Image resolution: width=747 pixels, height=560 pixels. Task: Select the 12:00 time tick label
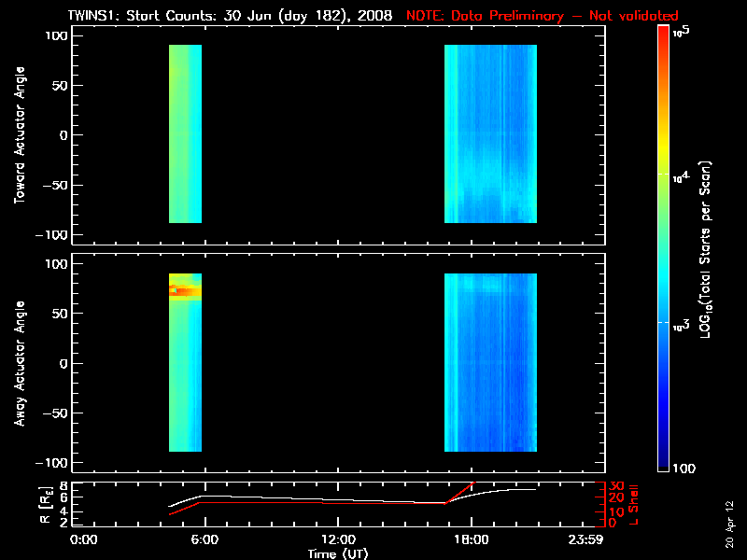click(338, 540)
